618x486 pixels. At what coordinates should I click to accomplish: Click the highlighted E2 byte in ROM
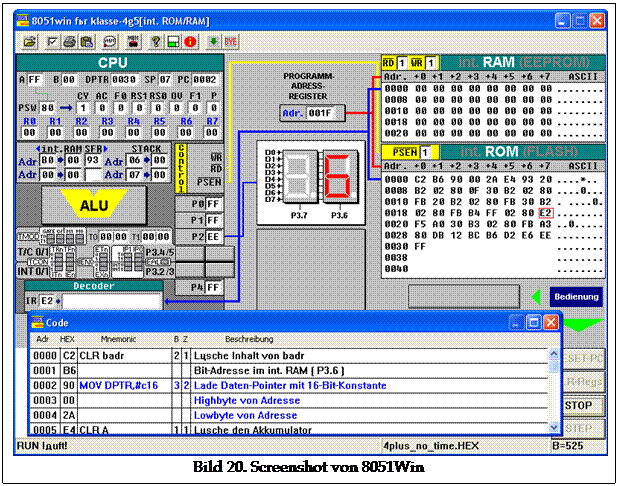tap(545, 213)
